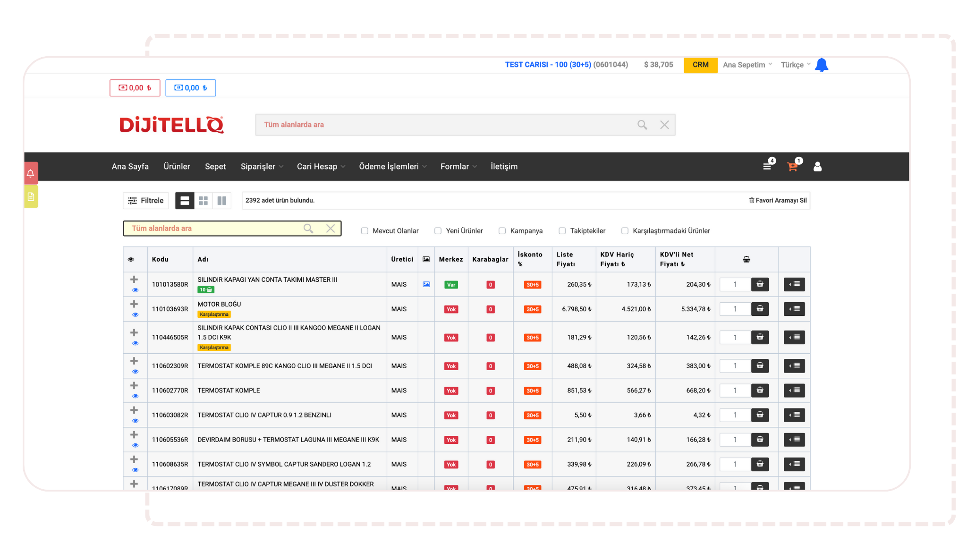Screen dimensions: 967x560
Task: Toggle eye icon for 110602309R row
Action: point(135,372)
